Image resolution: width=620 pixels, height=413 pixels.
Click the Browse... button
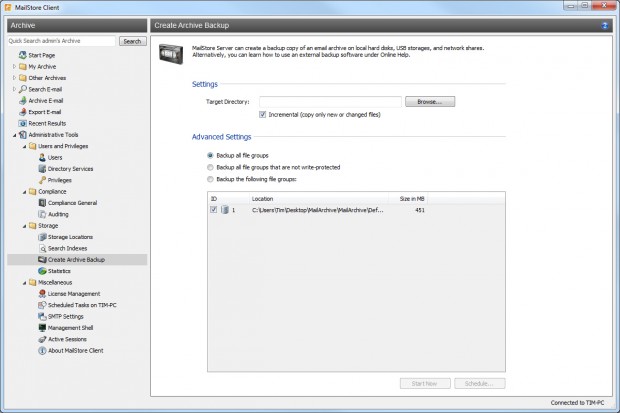coord(430,102)
